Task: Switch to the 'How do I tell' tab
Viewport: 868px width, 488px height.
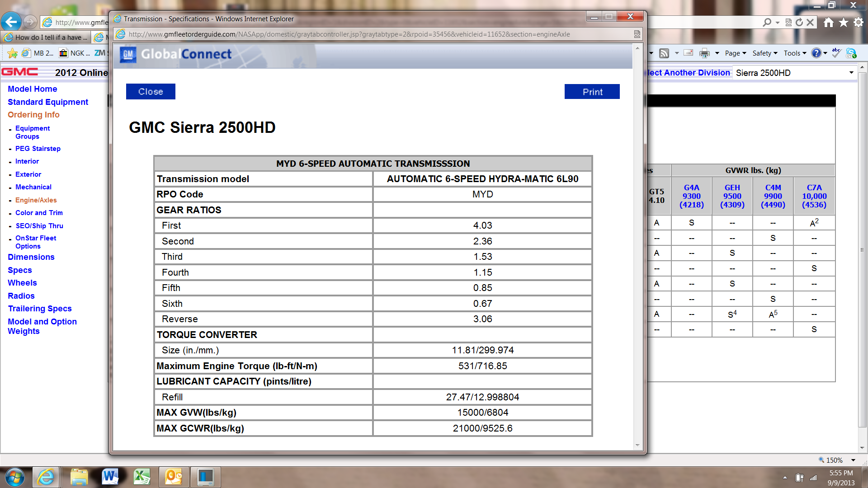Action: pos(45,38)
